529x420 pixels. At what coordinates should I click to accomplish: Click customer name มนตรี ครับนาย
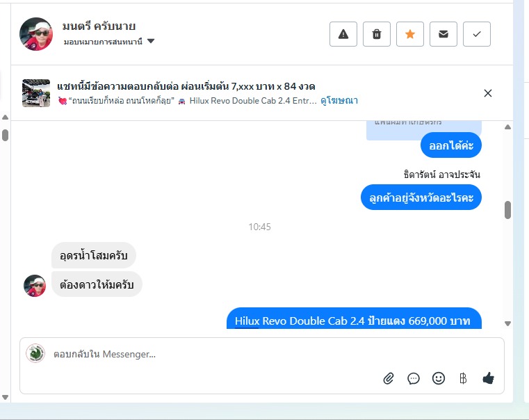pyautogui.click(x=99, y=26)
